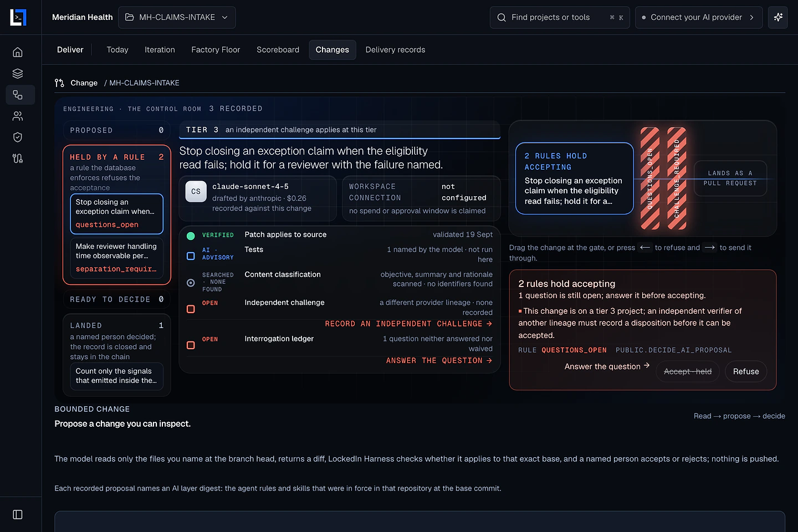Click Answer the question arrow button
Image resolution: width=798 pixels, height=532 pixels.
pos(607,366)
